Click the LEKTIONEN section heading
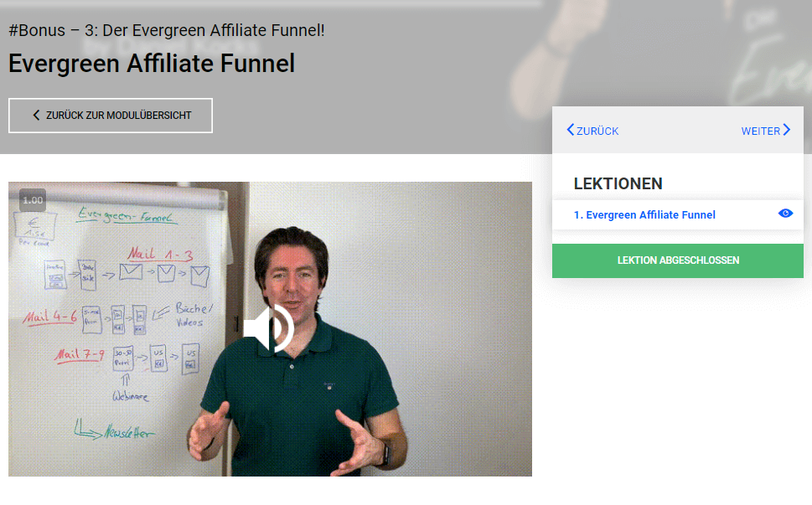 618,183
